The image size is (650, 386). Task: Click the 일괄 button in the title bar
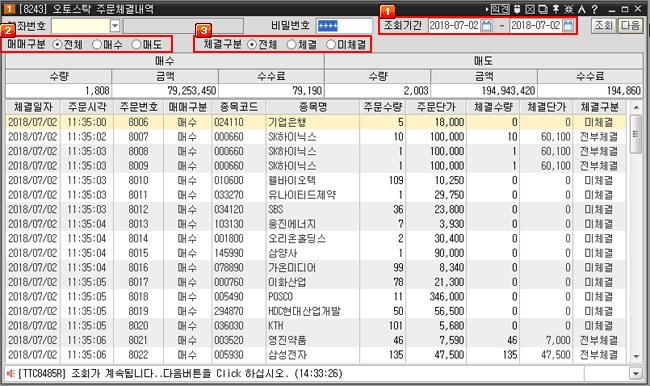click(x=500, y=9)
